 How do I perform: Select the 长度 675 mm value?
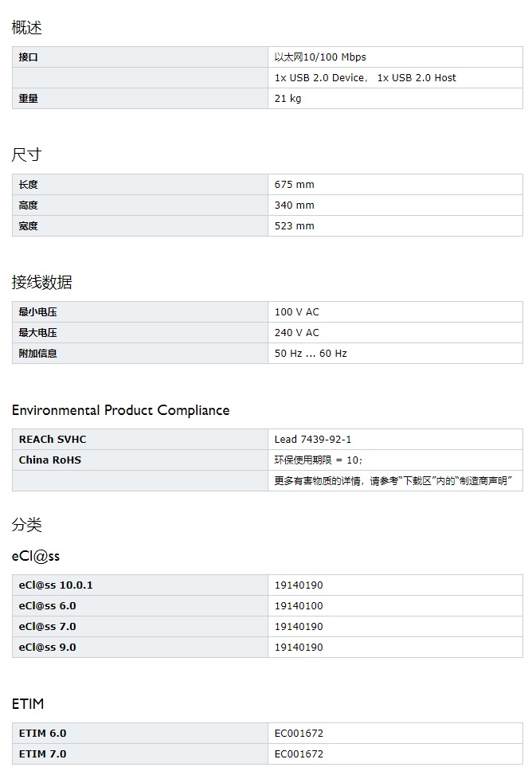(x=294, y=185)
